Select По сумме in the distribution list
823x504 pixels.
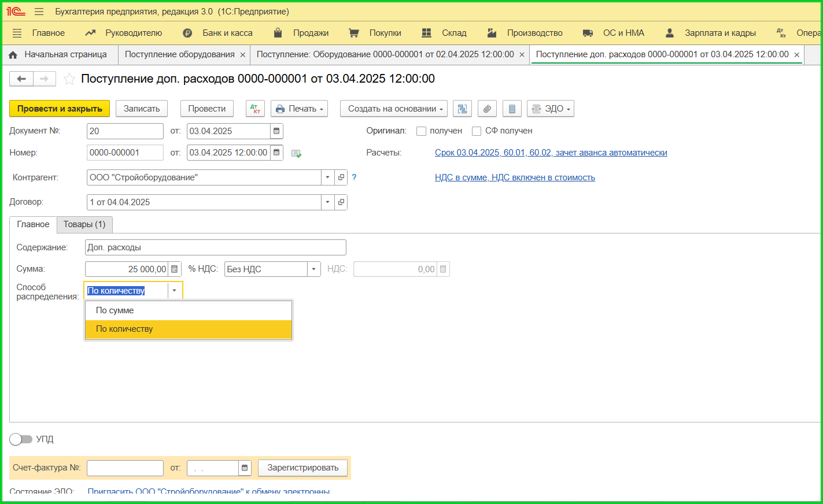115,310
